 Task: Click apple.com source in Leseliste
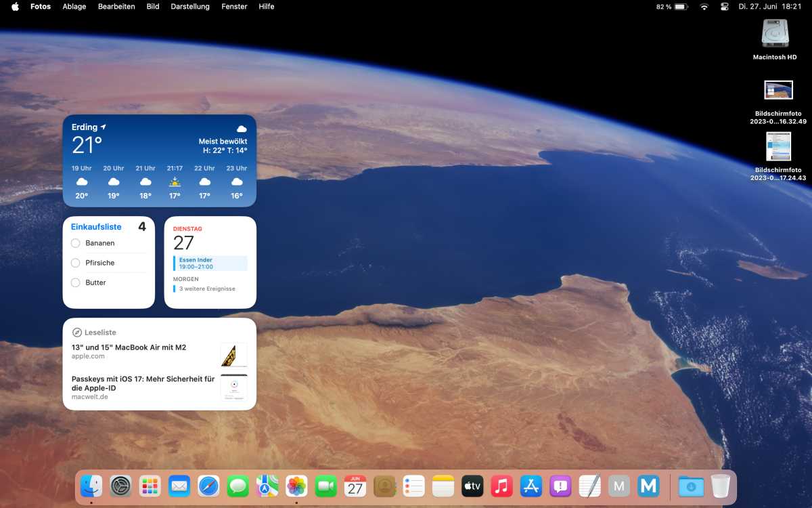[x=88, y=356]
